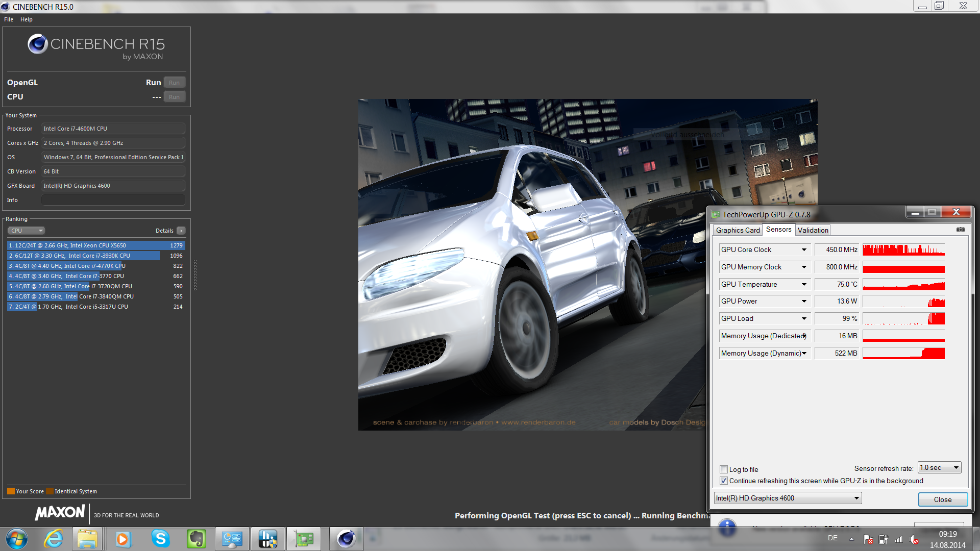Open Windows Media Player from the taskbar
The height and width of the screenshot is (551, 980).
click(x=122, y=539)
